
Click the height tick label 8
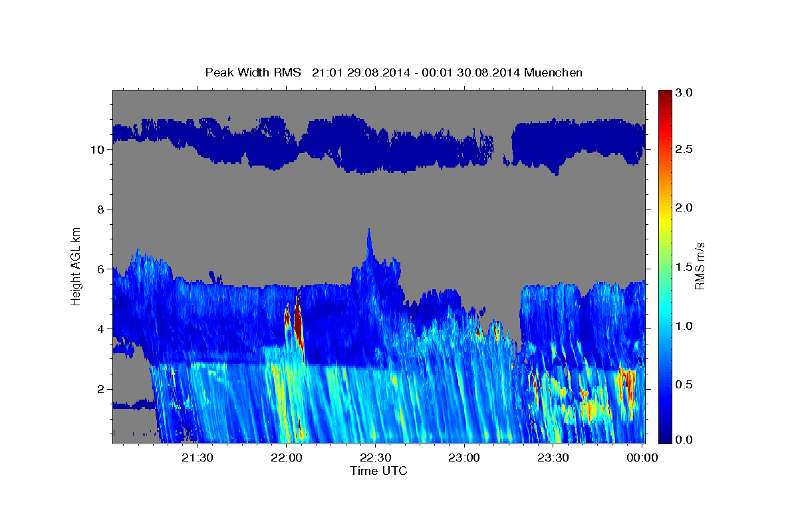(99, 209)
